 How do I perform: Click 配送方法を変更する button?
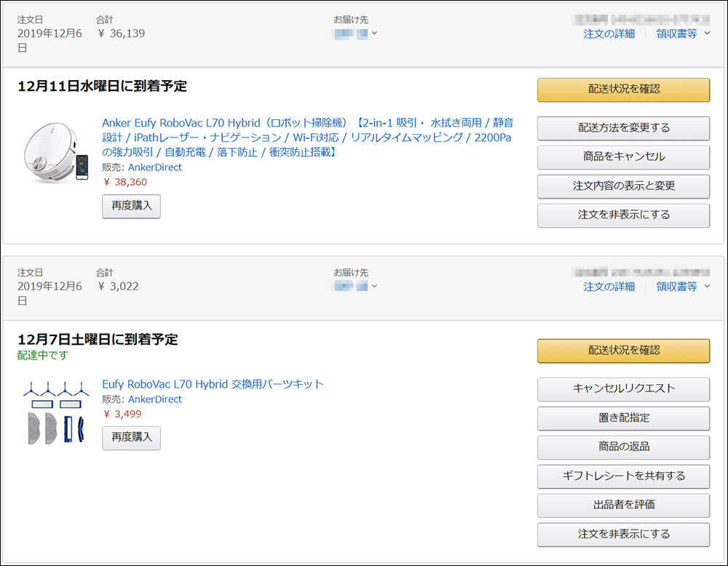(624, 128)
